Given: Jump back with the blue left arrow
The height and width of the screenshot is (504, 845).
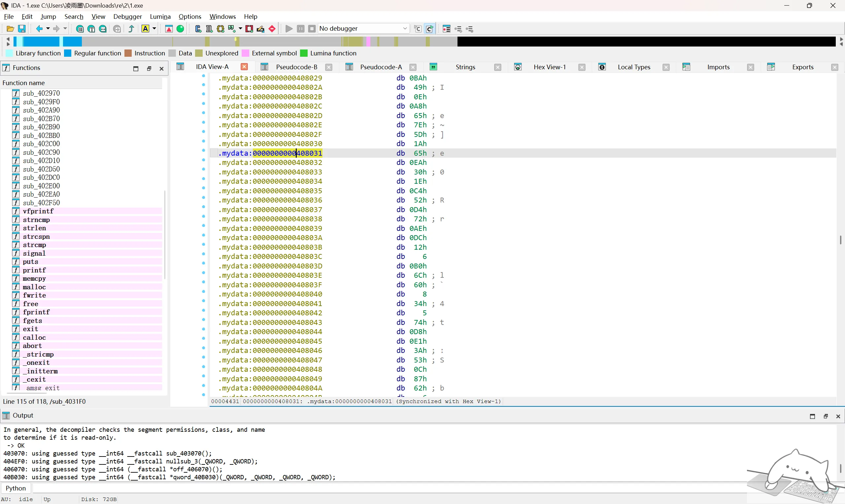Looking at the screenshot, I should coord(39,29).
